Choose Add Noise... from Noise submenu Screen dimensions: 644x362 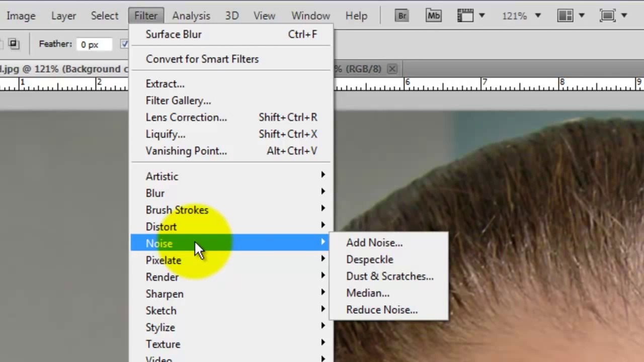point(388,243)
